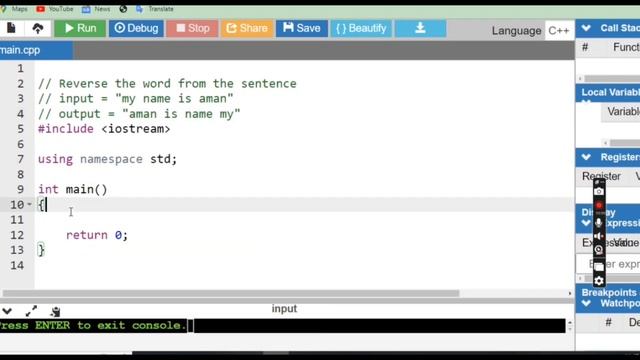This screenshot has height=360, width=640.
Task: Place cursor on line 11 of editor
Action: coord(304,220)
